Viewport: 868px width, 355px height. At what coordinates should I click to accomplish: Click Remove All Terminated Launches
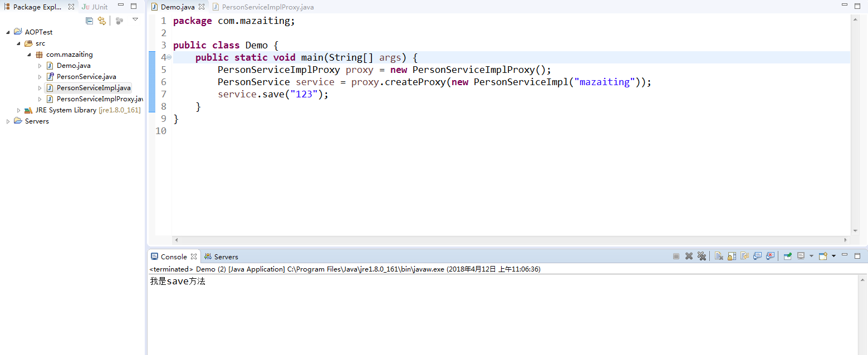coord(702,256)
